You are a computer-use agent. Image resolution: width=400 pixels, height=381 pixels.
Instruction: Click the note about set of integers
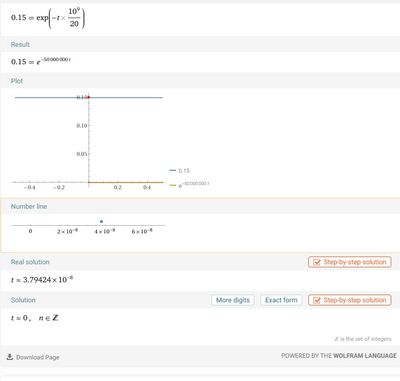(x=363, y=339)
